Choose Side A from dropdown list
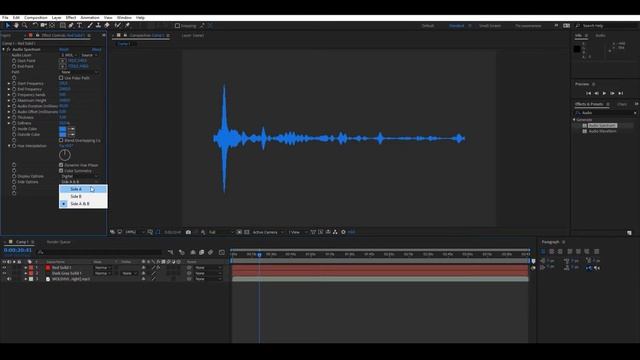The height and width of the screenshot is (360, 640). pos(83,189)
